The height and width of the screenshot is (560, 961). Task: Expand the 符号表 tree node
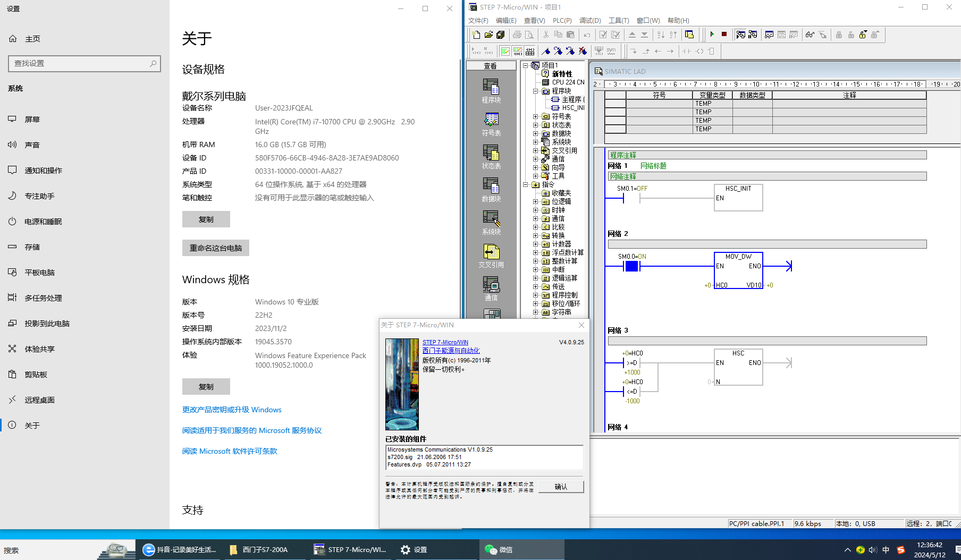pyautogui.click(x=536, y=117)
